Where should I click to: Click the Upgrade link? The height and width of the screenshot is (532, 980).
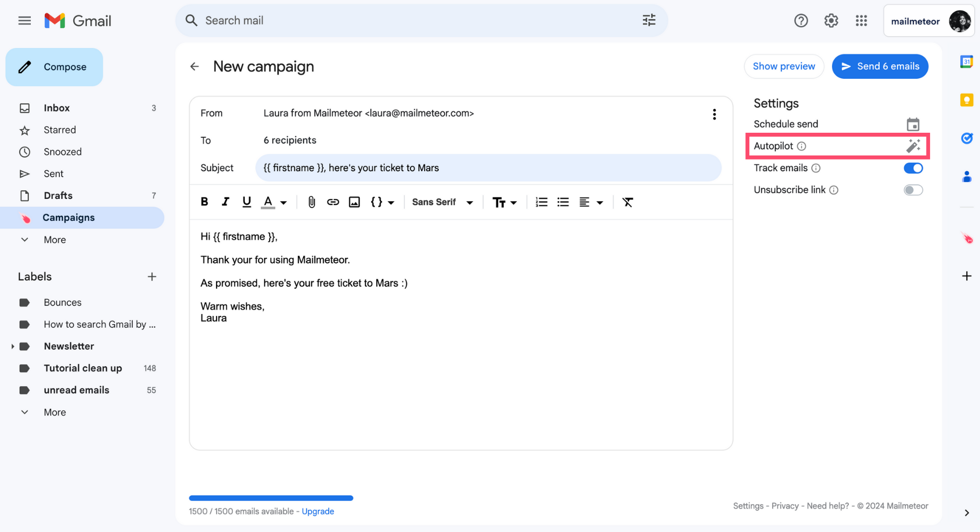click(318, 511)
